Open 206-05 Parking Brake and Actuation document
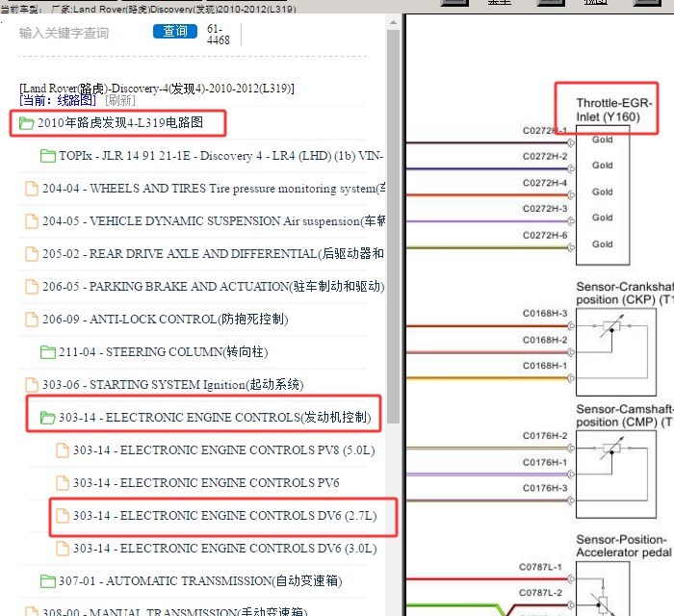This screenshot has height=616, width=674. pyautogui.click(x=213, y=286)
